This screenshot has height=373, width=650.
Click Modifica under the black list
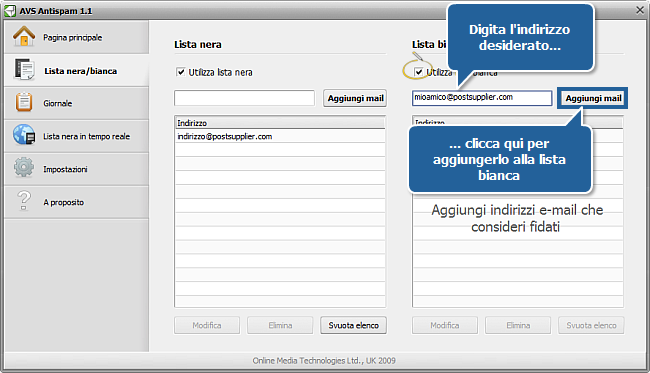point(207,325)
